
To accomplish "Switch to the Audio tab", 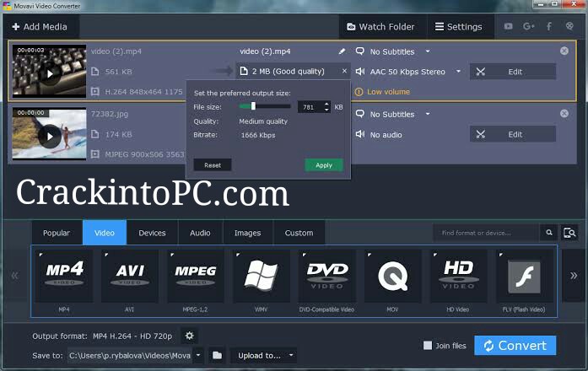I will click(x=200, y=233).
